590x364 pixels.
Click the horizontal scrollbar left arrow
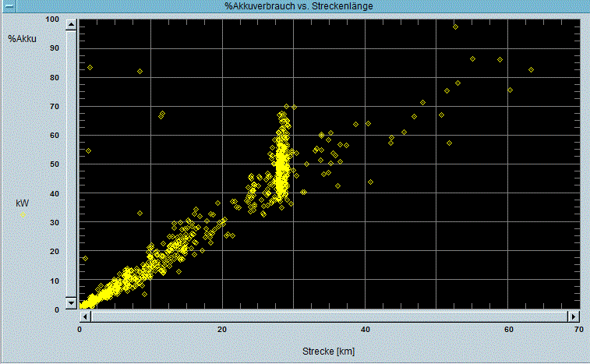(x=85, y=316)
